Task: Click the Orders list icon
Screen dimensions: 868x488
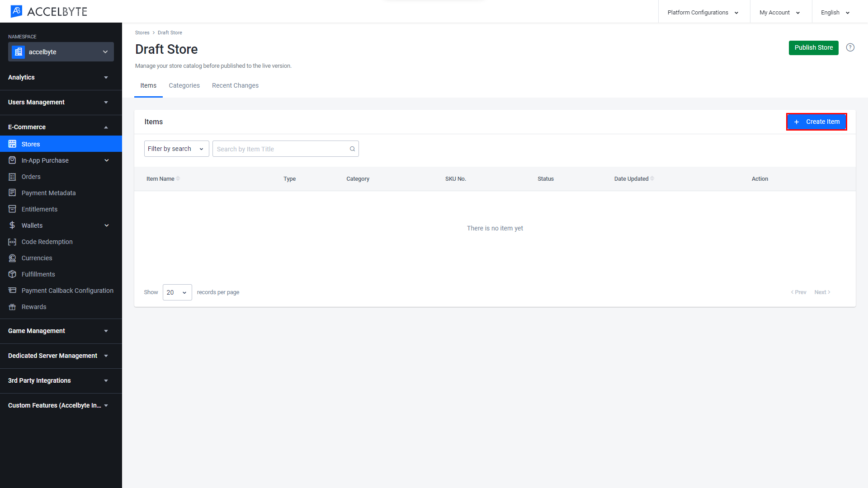Action: pos(12,177)
